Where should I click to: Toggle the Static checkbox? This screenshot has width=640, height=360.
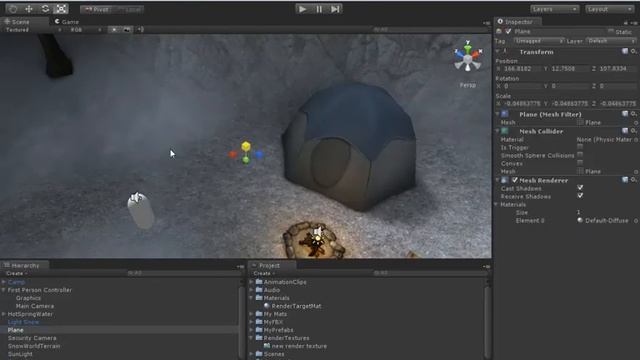(611, 31)
